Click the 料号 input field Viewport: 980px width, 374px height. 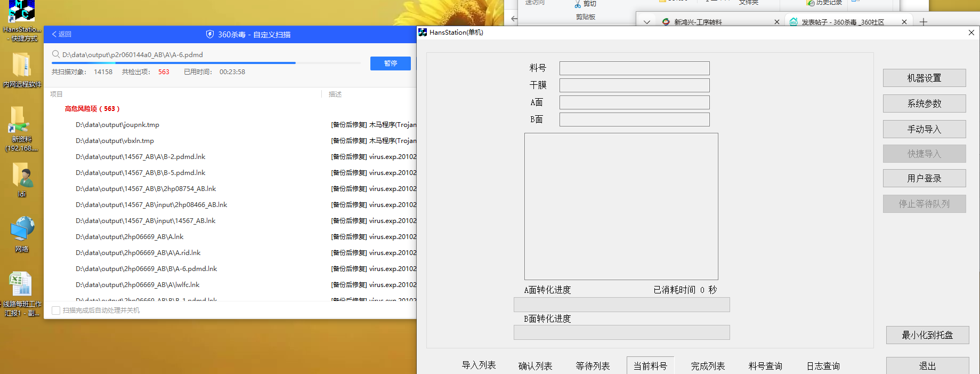pos(634,68)
